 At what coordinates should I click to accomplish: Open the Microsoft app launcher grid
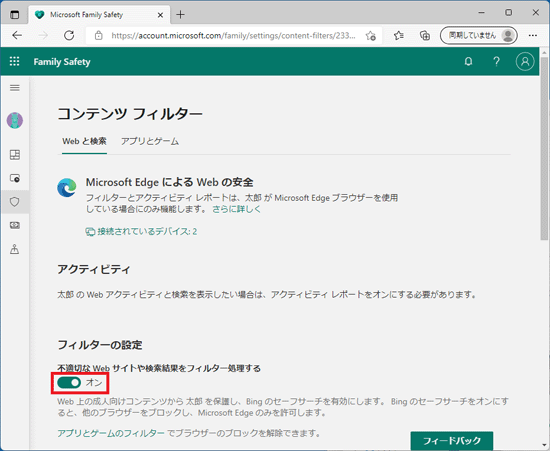click(14, 61)
